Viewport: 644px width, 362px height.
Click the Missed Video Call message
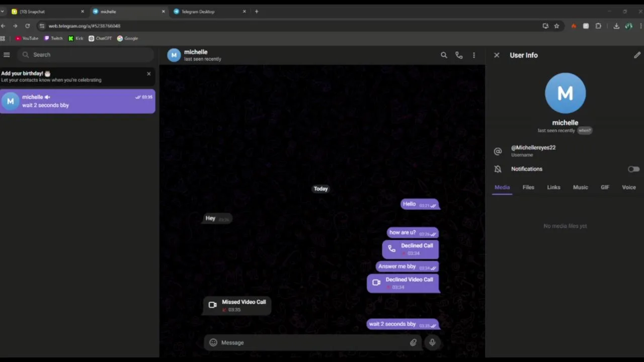click(237, 305)
